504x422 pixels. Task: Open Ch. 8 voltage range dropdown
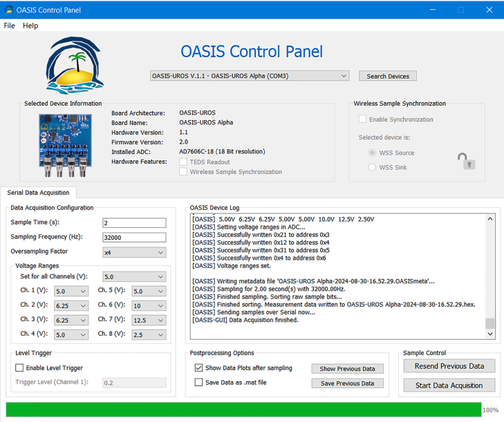point(149,335)
